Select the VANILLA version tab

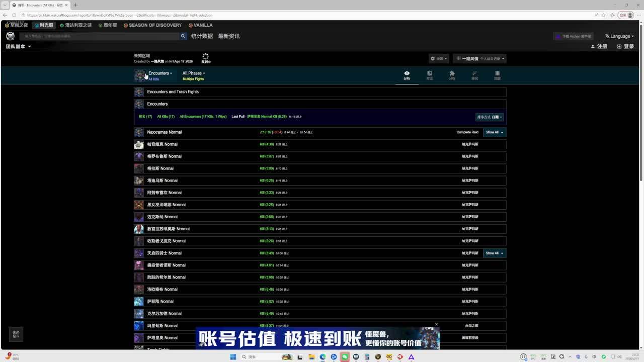point(200,25)
